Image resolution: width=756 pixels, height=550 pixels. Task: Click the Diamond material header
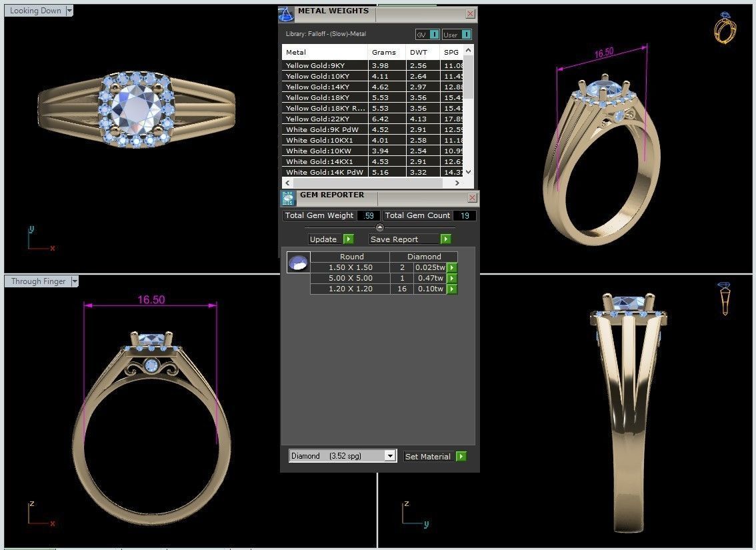coord(424,257)
